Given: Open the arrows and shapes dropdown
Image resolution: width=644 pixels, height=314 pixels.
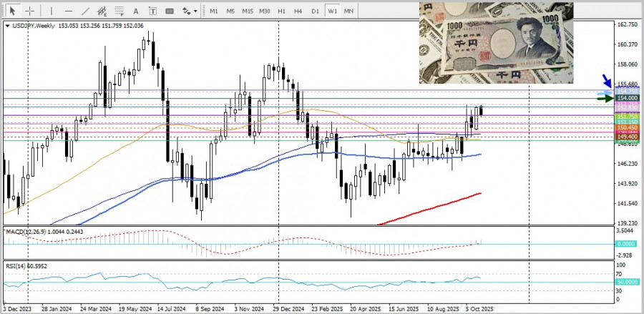Looking at the screenshot, I should click(x=189, y=11).
